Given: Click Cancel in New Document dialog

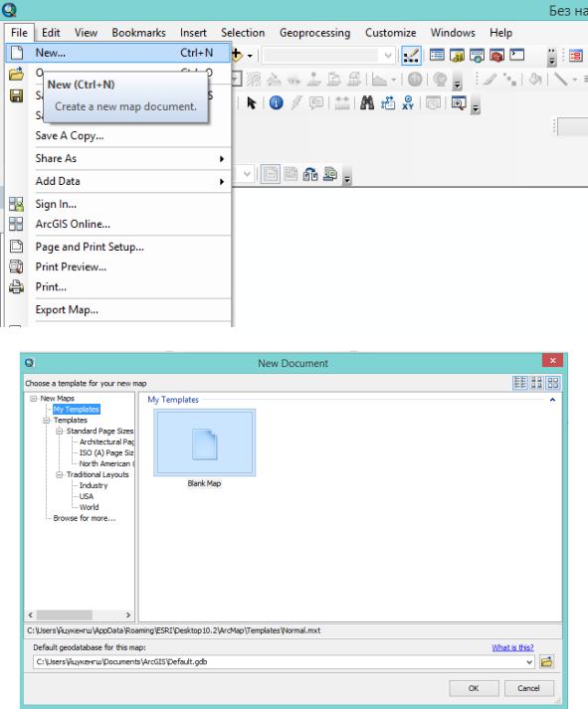Looking at the screenshot, I should click(x=528, y=688).
